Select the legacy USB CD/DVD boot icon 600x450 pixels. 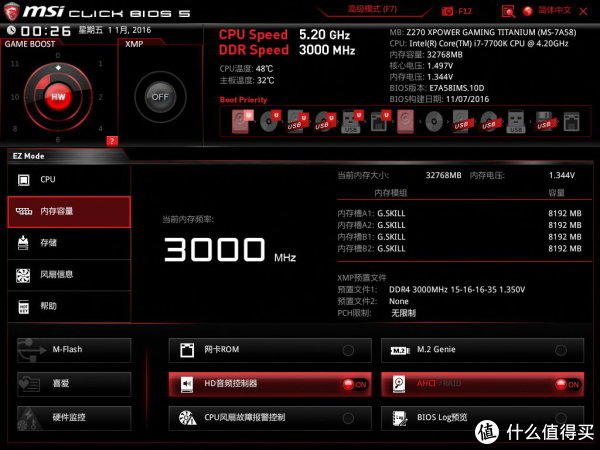[x=489, y=122]
